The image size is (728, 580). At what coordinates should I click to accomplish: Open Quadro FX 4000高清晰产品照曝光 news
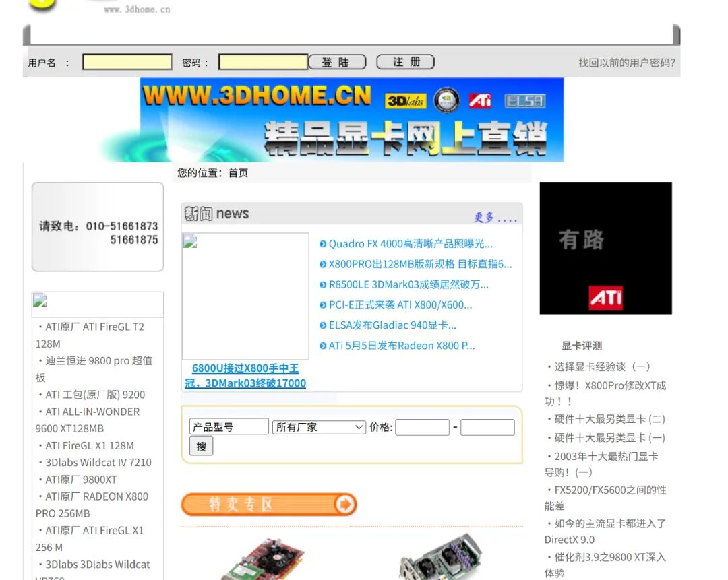point(411,244)
